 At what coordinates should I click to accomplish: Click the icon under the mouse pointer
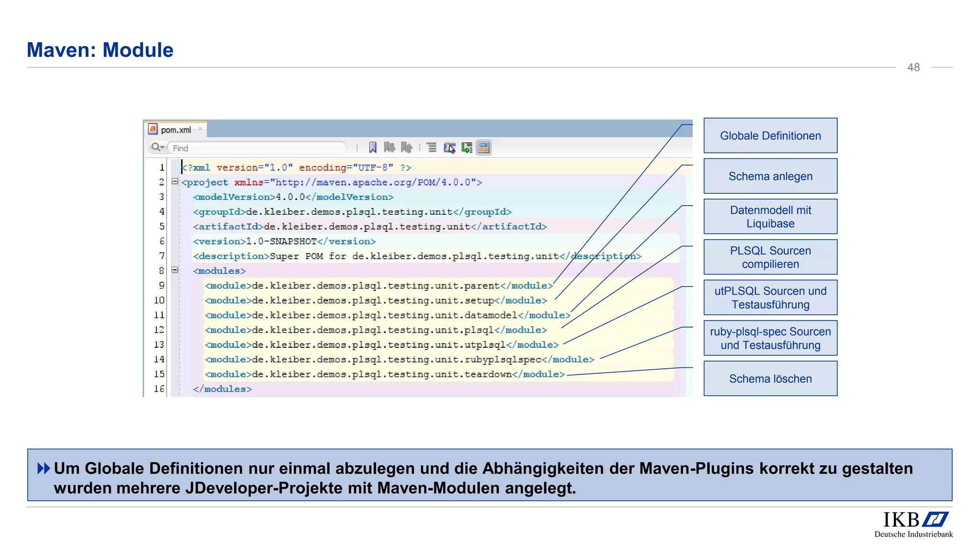[449, 148]
